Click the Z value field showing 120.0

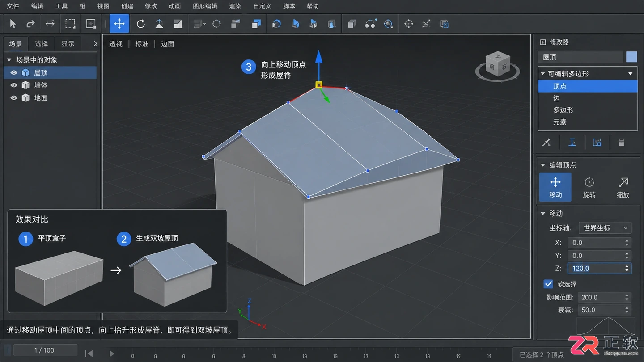(x=599, y=268)
